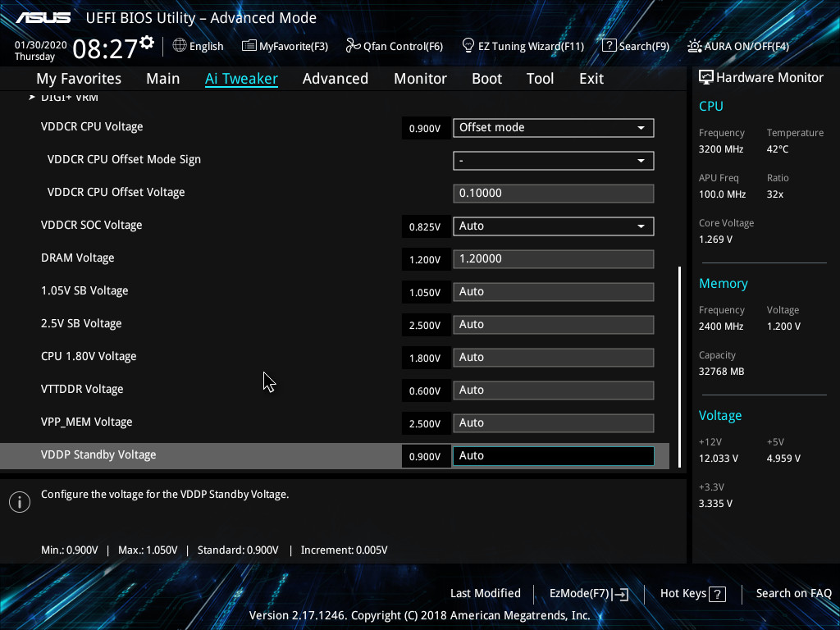Click the settings gear beside the clock
The image size is (840, 630).
pyautogui.click(x=147, y=43)
